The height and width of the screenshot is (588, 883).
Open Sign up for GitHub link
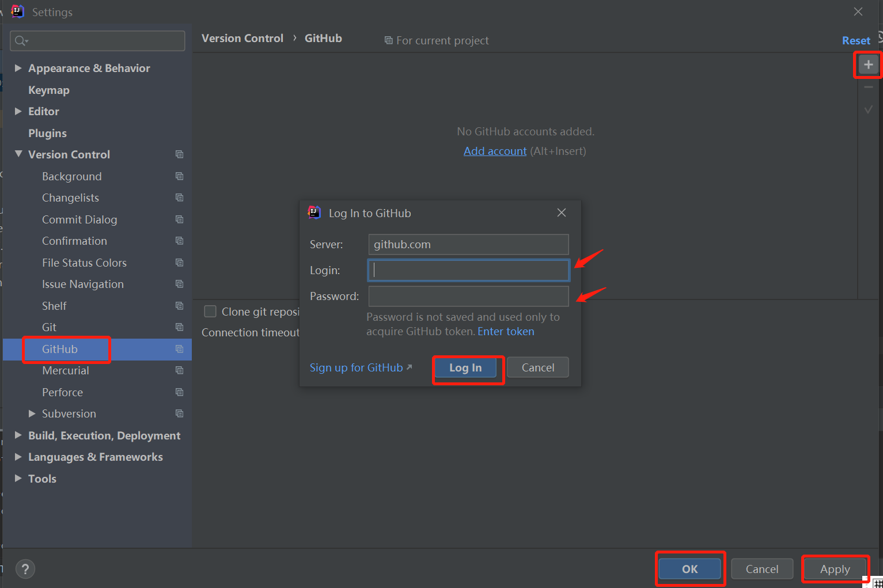(361, 367)
